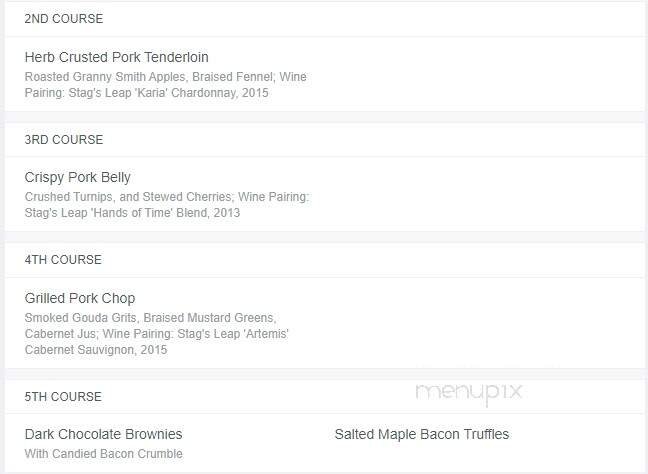Viewport: 648px width, 474px height.
Task: Click the 4TH COURSE section header
Action: (x=64, y=260)
